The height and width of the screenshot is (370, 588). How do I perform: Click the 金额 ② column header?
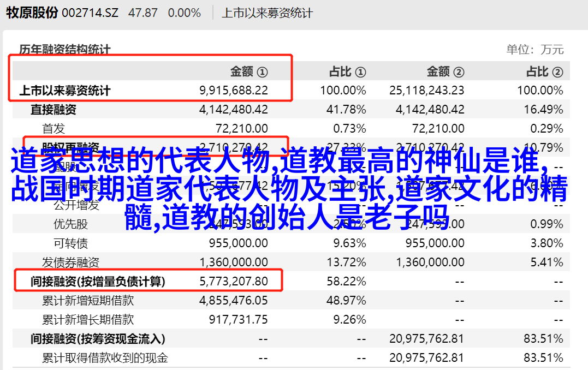pyautogui.click(x=446, y=71)
